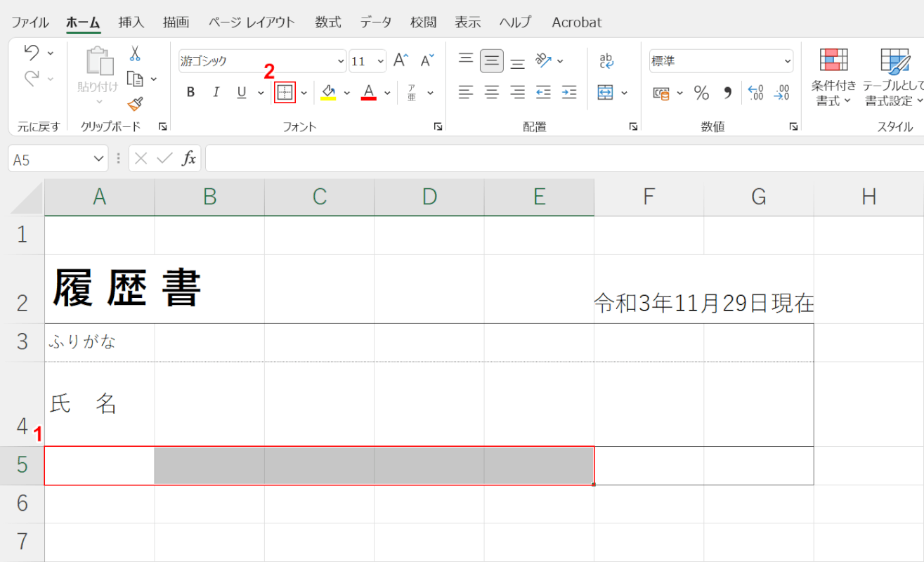Image resolution: width=924 pixels, height=562 pixels.
Task: Decrease font size with small A
Action: tap(427, 60)
